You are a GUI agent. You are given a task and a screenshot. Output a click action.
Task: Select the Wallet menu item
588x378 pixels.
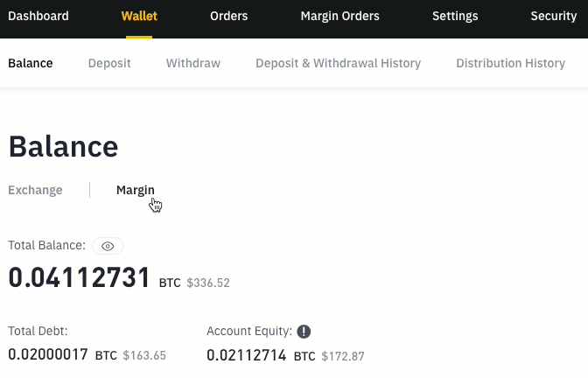(x=139, y=16)
